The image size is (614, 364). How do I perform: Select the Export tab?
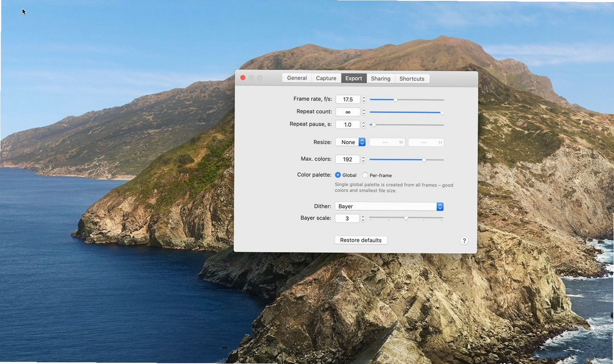point(354,78)
